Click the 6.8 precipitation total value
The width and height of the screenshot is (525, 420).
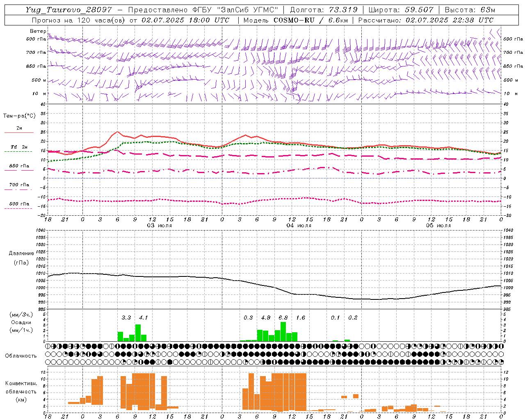pos(283,318)
